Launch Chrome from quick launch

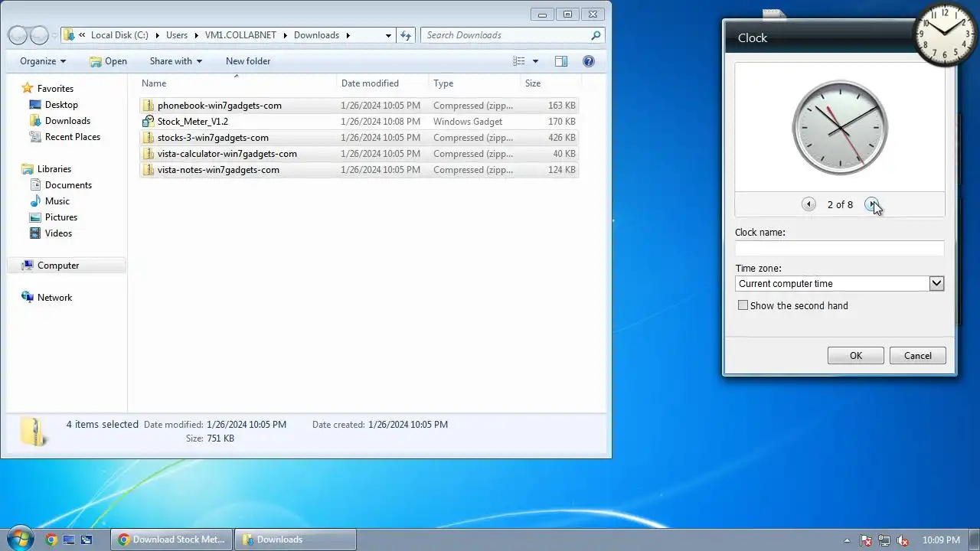[51, 540]
